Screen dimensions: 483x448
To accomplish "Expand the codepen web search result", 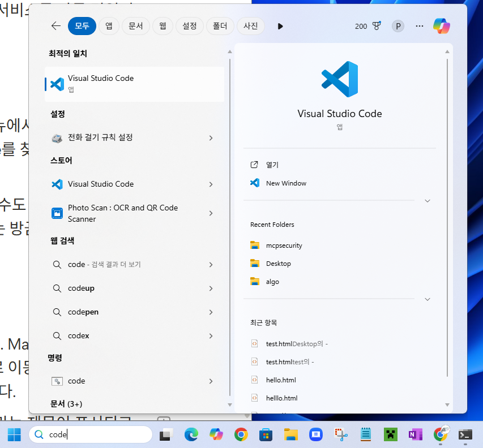I will pyautogui.click(x=211, y=312).
